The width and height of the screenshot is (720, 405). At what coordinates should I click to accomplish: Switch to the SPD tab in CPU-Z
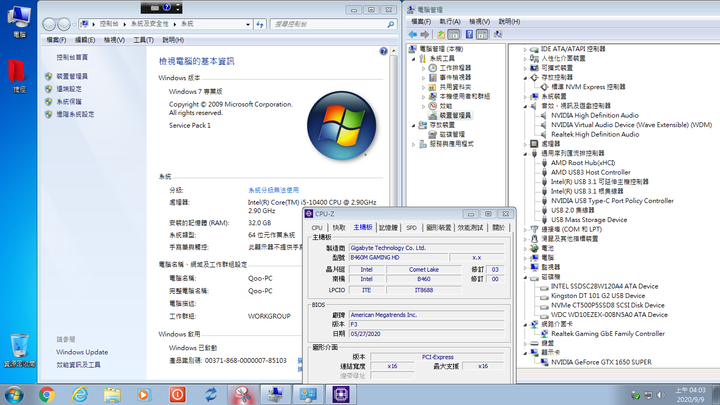(x=411, y=228)
